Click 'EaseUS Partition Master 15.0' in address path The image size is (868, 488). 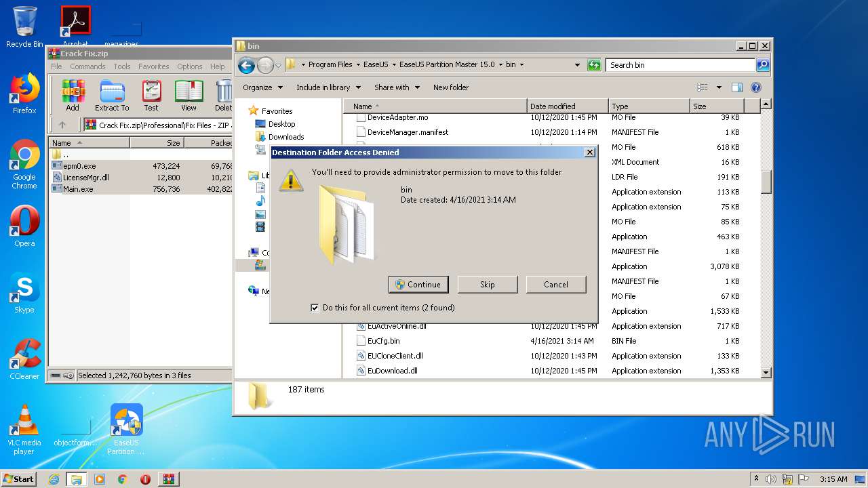447,65
